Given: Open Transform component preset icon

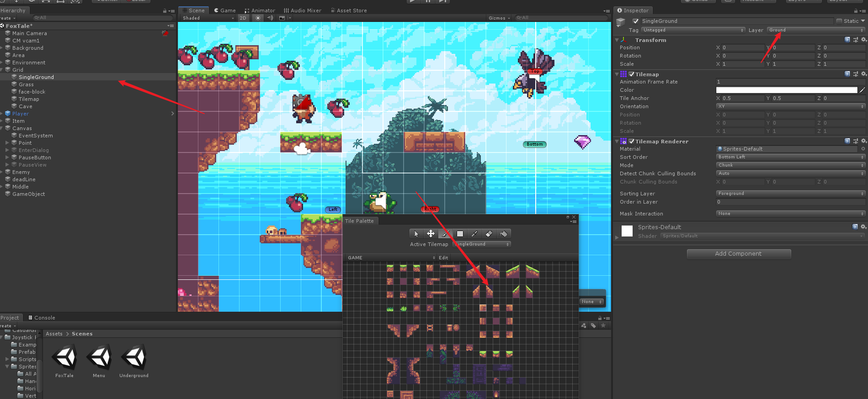Looking at the screenshot, I should [x=855, y=40].
